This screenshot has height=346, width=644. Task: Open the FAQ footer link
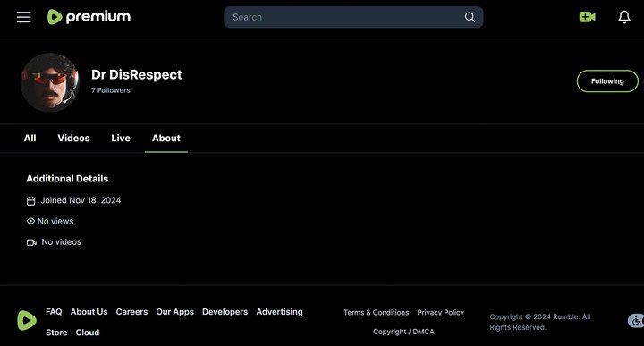[54, 312]
